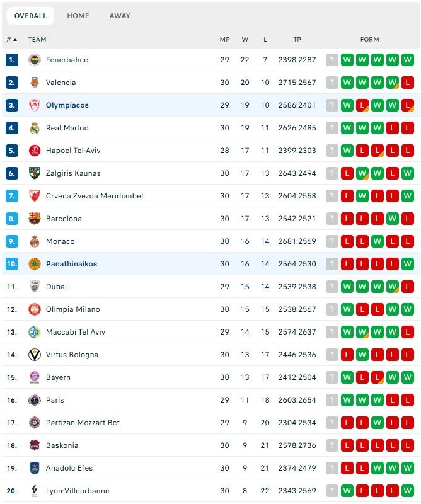Open the Crvena Zvezda Meridianbet link

click(95, 196)
